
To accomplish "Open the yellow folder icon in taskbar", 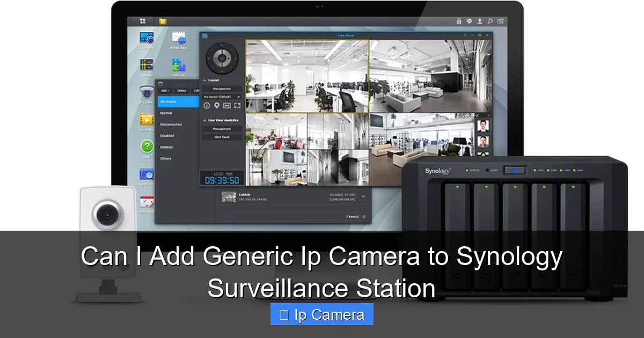I will (162, 21).
